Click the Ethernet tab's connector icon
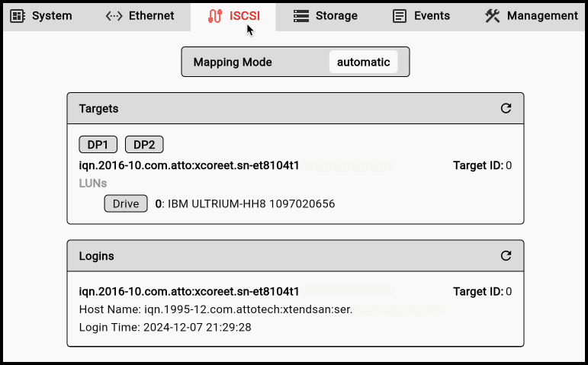This screenshot has width=588, height=365. pos(114,16)
